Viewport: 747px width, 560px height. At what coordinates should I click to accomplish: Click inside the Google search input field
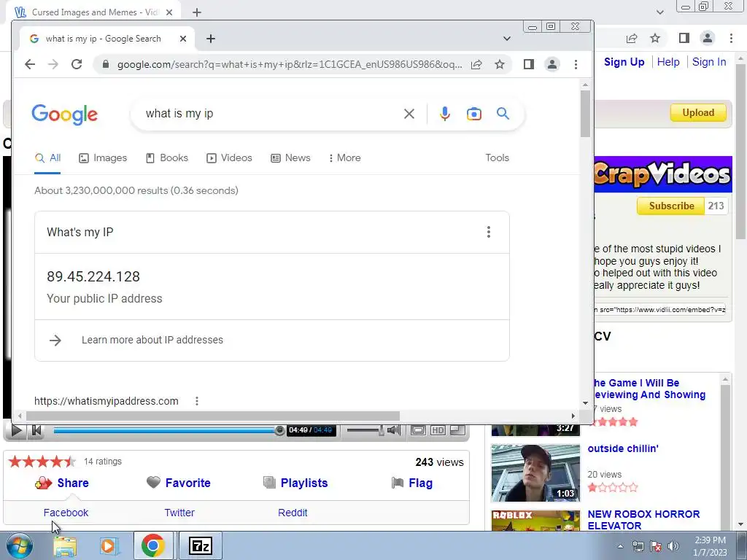point(271,114)
